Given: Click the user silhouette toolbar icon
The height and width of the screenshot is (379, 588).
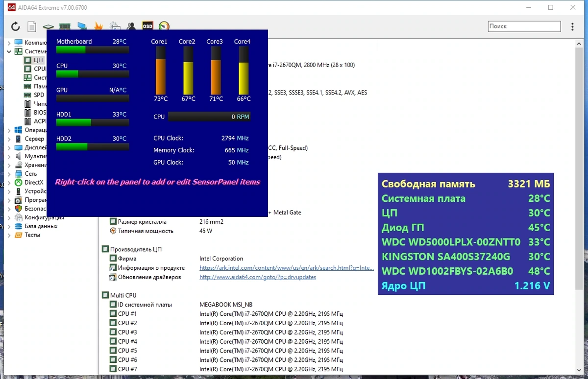Looking at the screenshot, I should [131, 26].
